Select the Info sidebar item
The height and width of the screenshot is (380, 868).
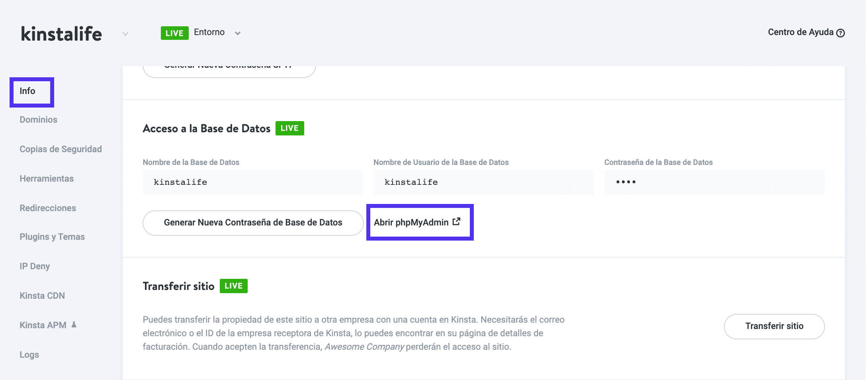click(x=27, y=91)
